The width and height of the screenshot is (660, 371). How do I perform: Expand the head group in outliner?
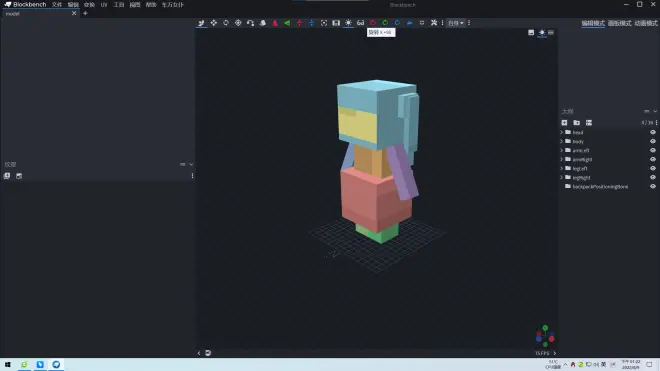pyautogui.click(x=562, y=132)
